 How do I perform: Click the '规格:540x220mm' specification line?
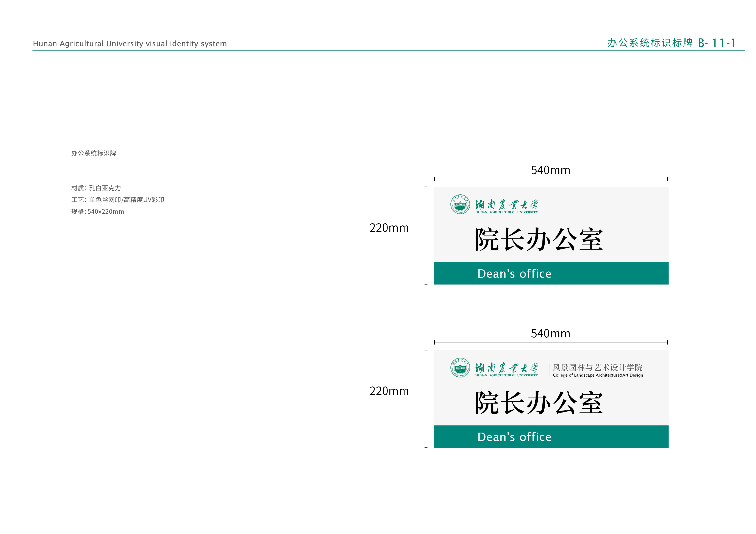pos(98,212)
